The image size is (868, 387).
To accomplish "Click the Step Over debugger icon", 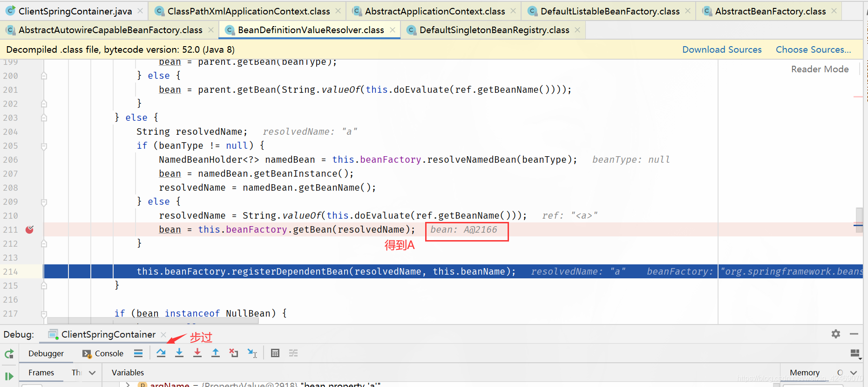I will point(161,353).
